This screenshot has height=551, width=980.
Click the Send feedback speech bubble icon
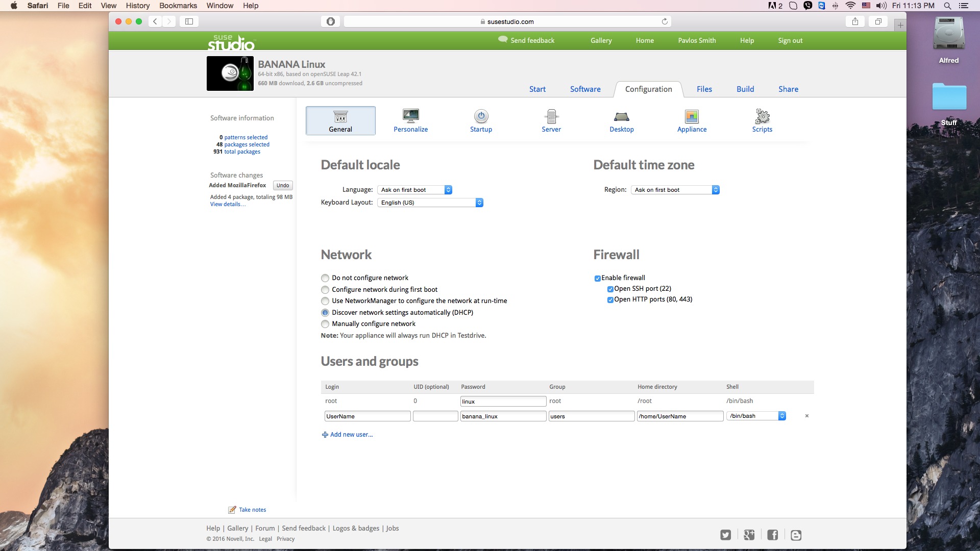pos(502,38)
